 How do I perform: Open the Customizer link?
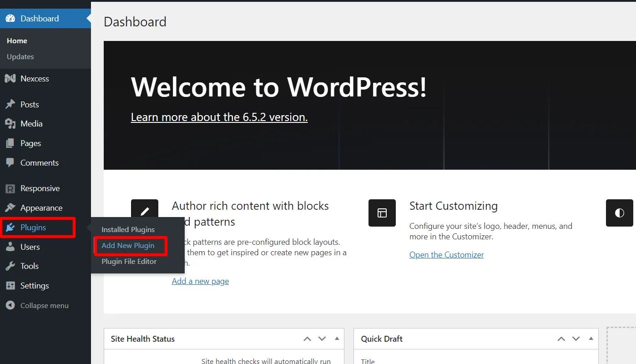point(446,255)
